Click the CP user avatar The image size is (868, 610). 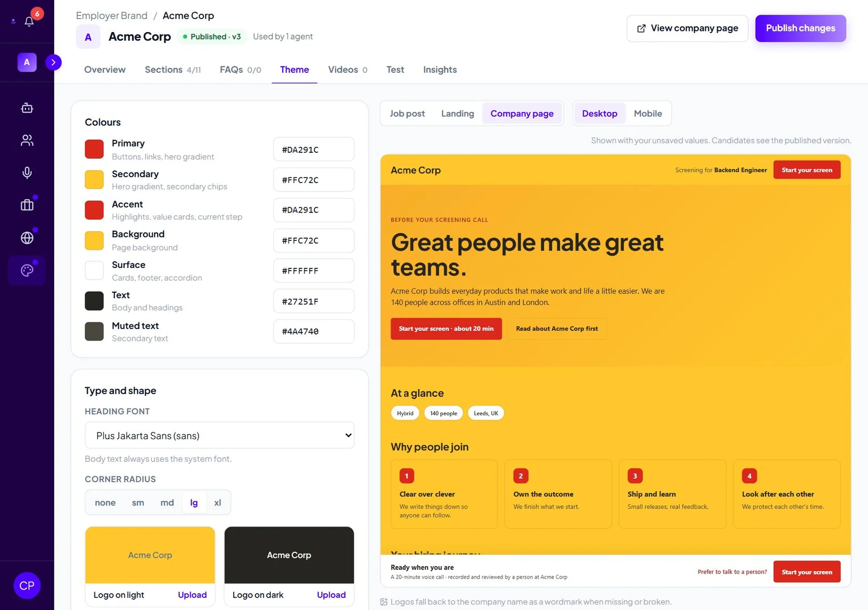(27, 586)
